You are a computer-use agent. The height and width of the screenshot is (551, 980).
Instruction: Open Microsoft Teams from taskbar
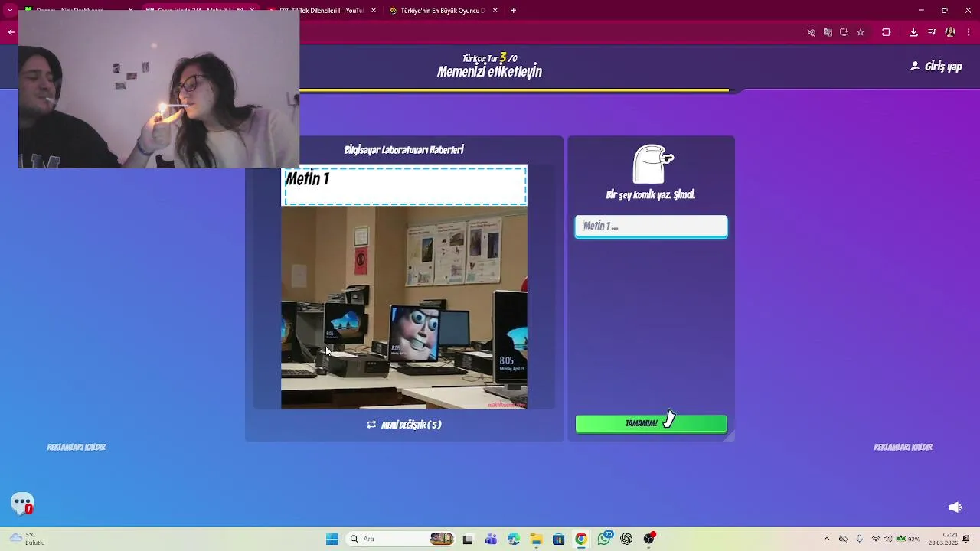(x=491, y=539)
